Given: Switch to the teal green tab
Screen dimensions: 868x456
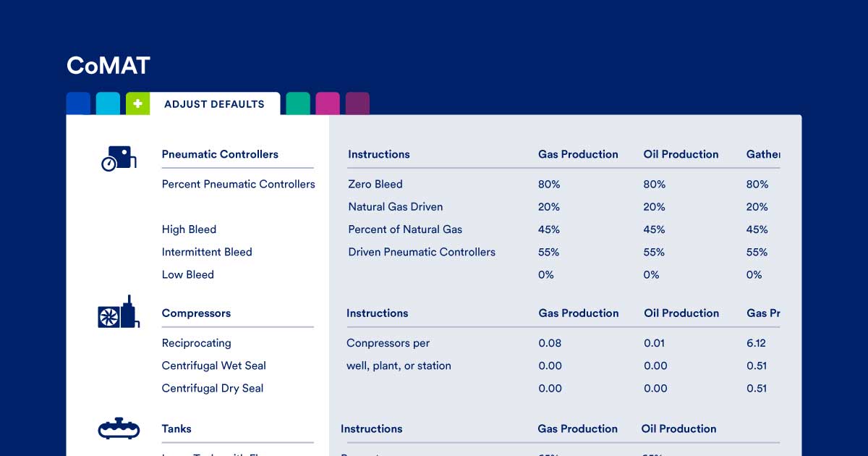Looking at the screenshot, I should click(298, 104).
